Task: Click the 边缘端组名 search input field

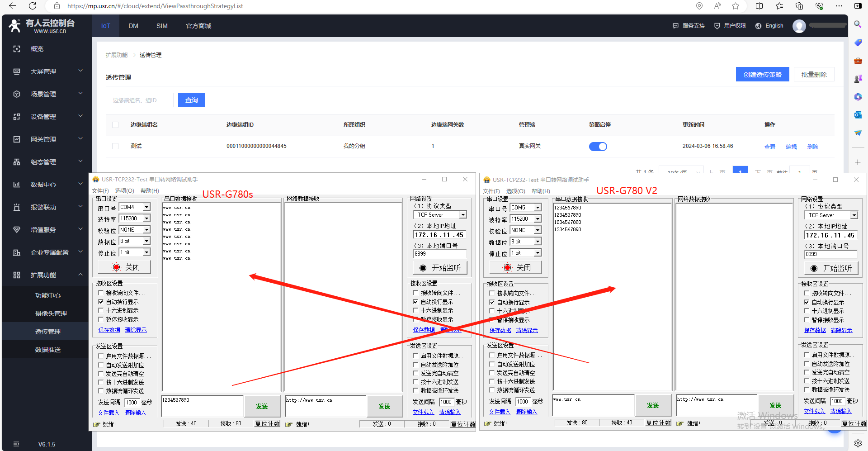Action: [139, 100]
